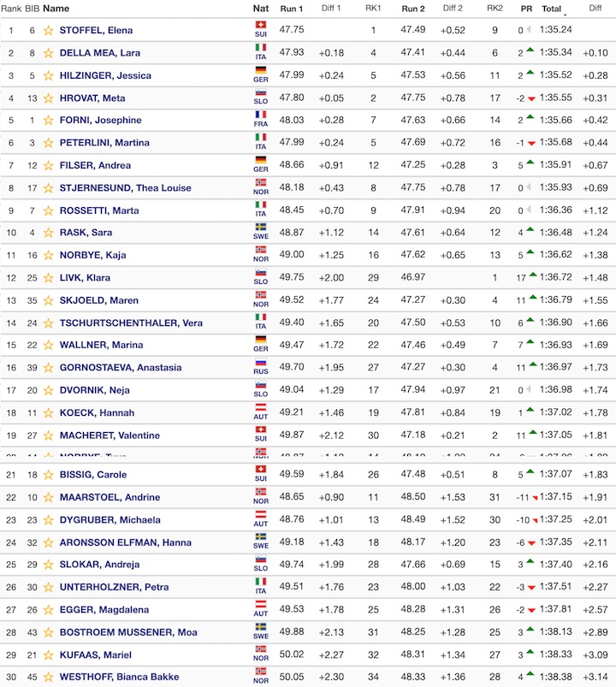Viewport: 616px width, 687px height.
Task: Sort by the Diff 1 column header
Action: (x=331, y=9)
